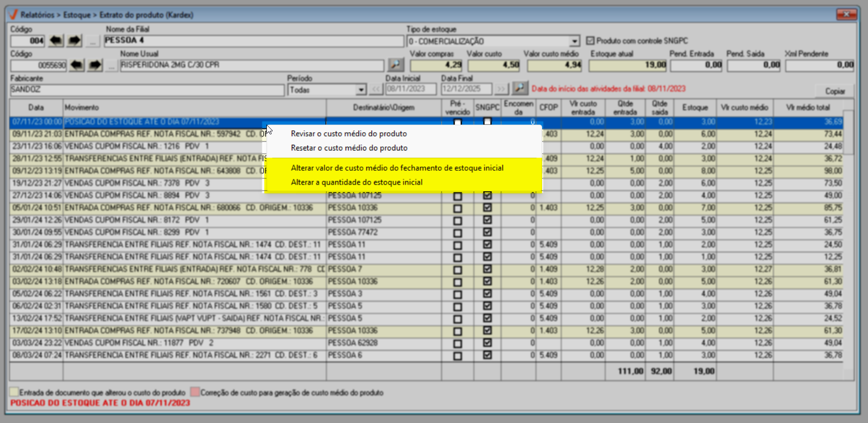Open product lookup ellipsis beside code 0055690

111,66
